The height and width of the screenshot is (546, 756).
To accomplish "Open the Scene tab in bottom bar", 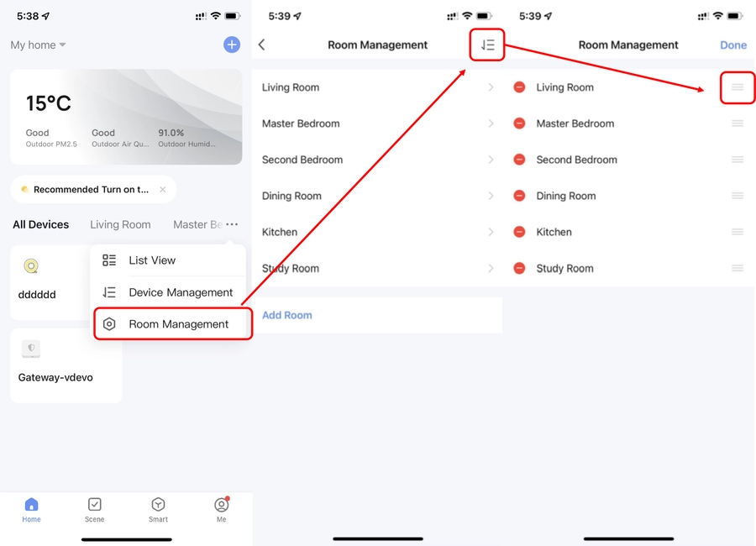I will (x=95, y=509).
